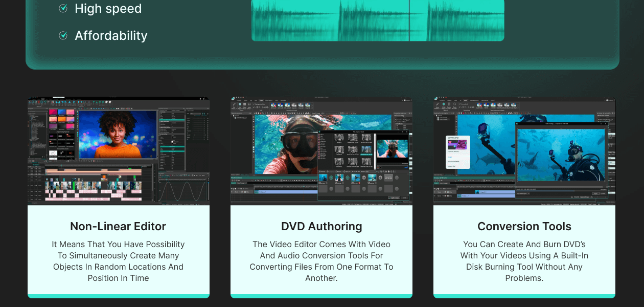Click the checkmark icon beside High speed
Screen dimensions: 644x307
click(x=63, y=9)
